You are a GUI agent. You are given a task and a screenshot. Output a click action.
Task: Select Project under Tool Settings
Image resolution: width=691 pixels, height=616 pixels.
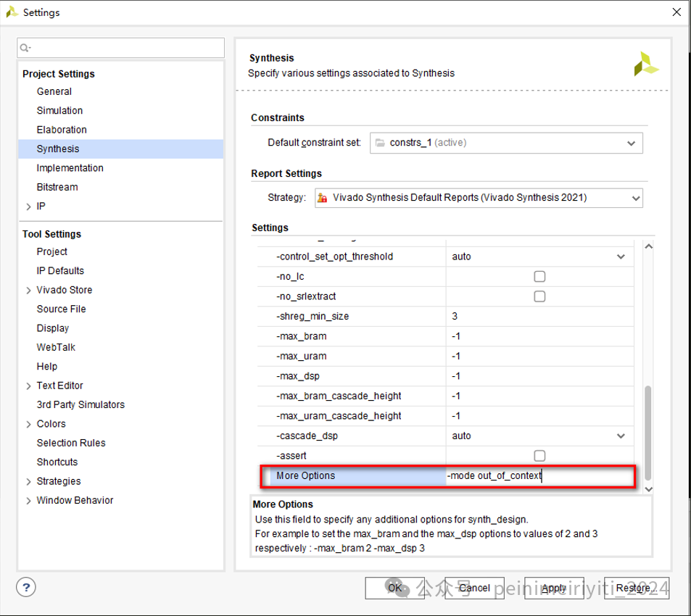coord(52,252)
